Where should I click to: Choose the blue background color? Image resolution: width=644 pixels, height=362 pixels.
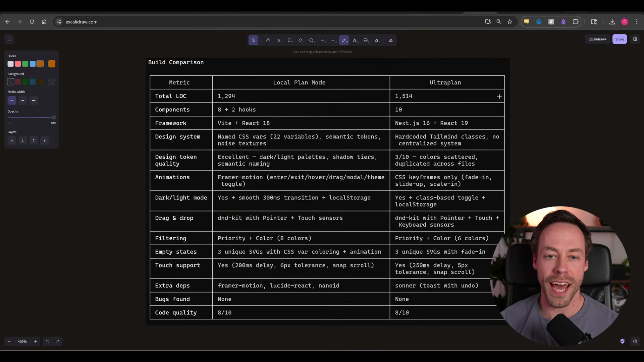click(x=33, y=82)
